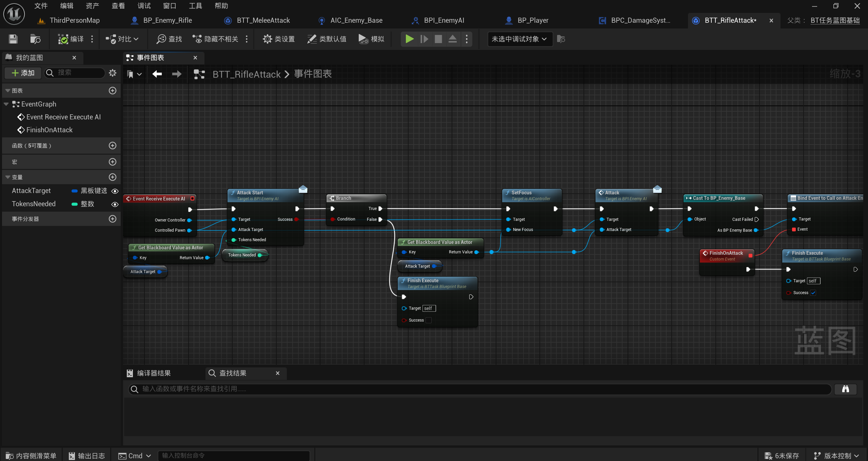Screen dimensions: 868x461
Task: Toggle visibility eye for AttackTarget variable
Action: pos(115,191)
